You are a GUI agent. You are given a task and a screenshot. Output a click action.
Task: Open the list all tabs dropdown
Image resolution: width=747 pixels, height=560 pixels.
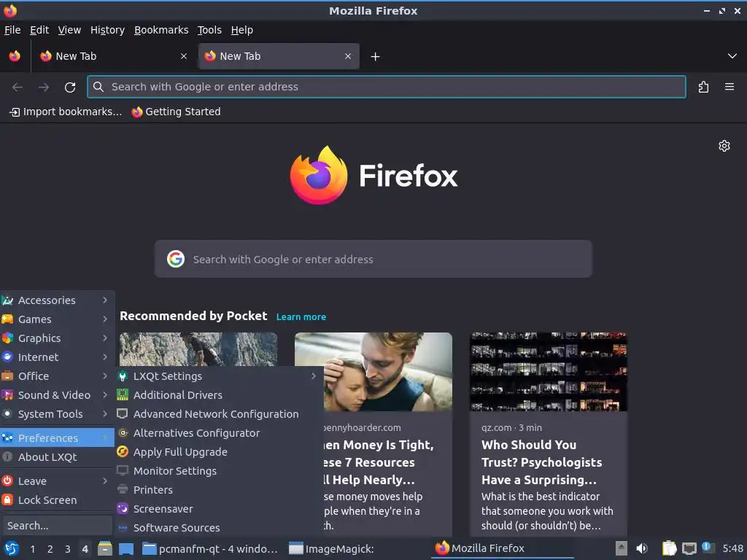[x=732, y=56]
